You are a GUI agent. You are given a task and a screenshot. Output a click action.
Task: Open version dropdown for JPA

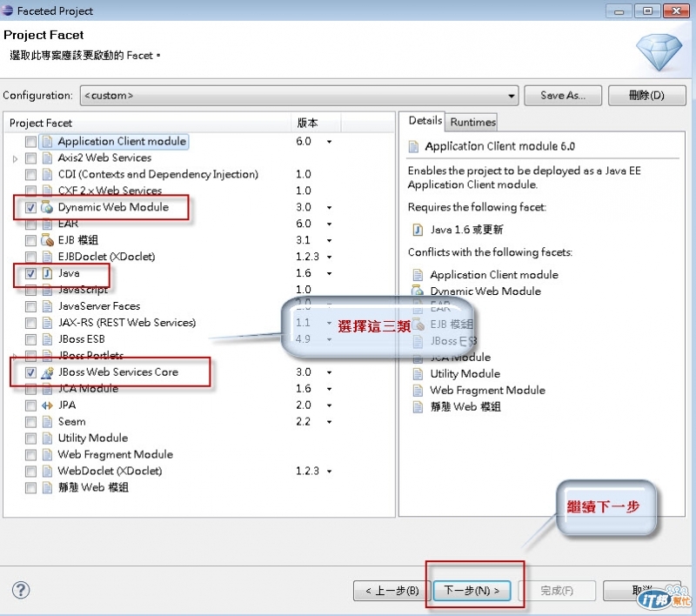point(330,405)
